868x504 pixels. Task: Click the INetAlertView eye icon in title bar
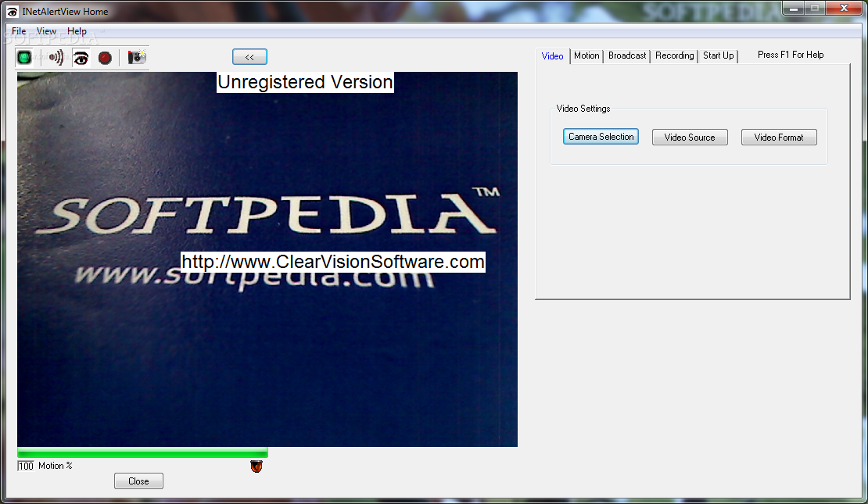click(12, 12)
